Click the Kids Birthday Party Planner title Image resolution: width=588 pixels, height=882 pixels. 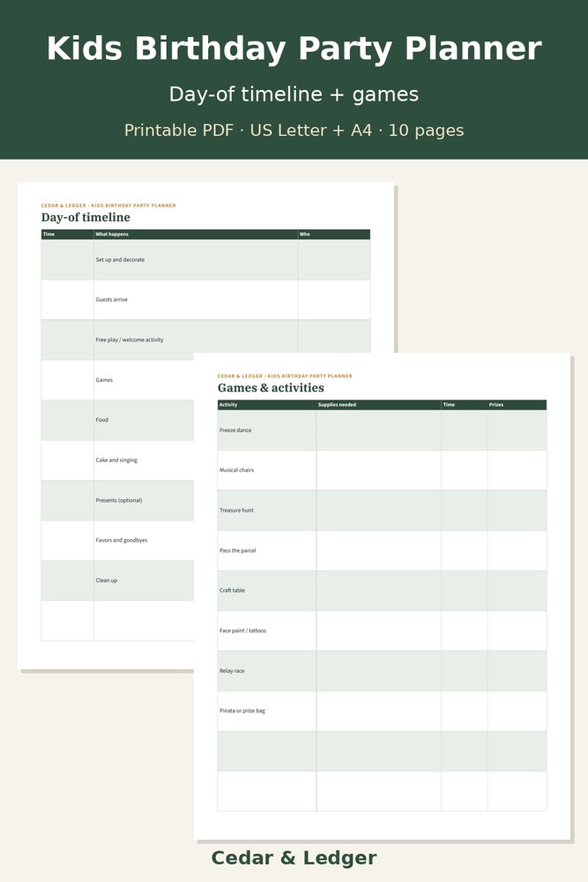[294, 49]
